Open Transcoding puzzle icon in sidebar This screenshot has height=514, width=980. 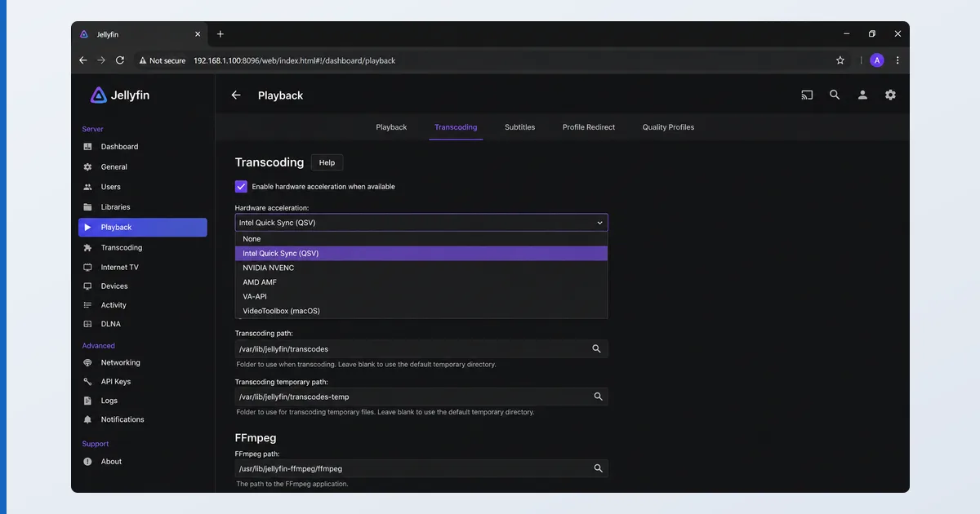87,247
